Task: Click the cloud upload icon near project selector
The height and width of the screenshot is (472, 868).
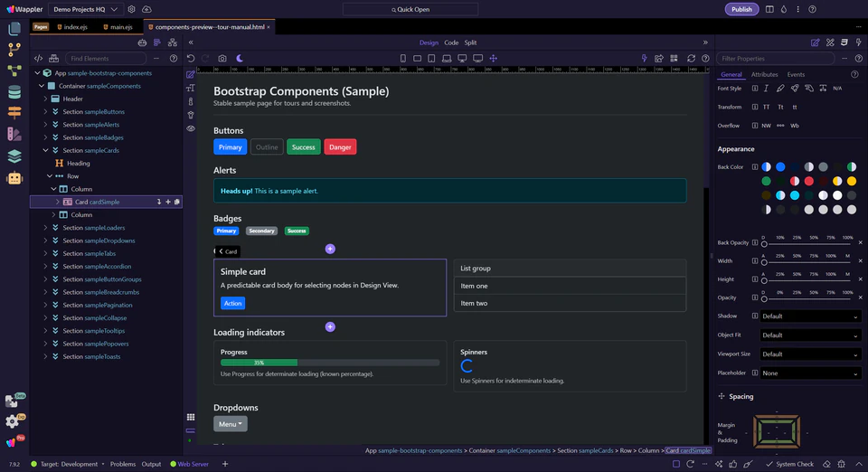Action: pos(146,9)
